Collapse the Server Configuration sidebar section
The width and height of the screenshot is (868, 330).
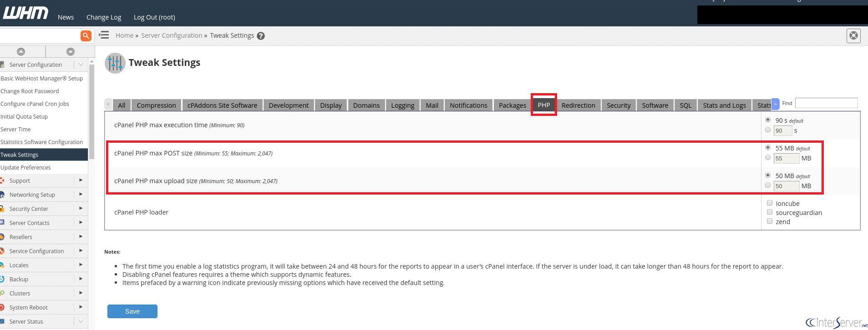pyautogui.click(x=81, y=65)
